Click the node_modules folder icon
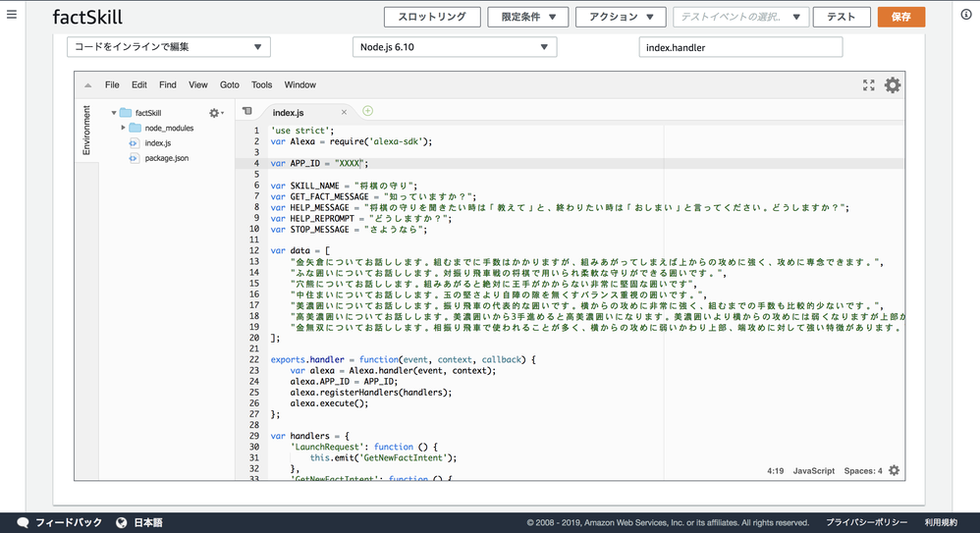980x533 pixels. pos(135,128)
